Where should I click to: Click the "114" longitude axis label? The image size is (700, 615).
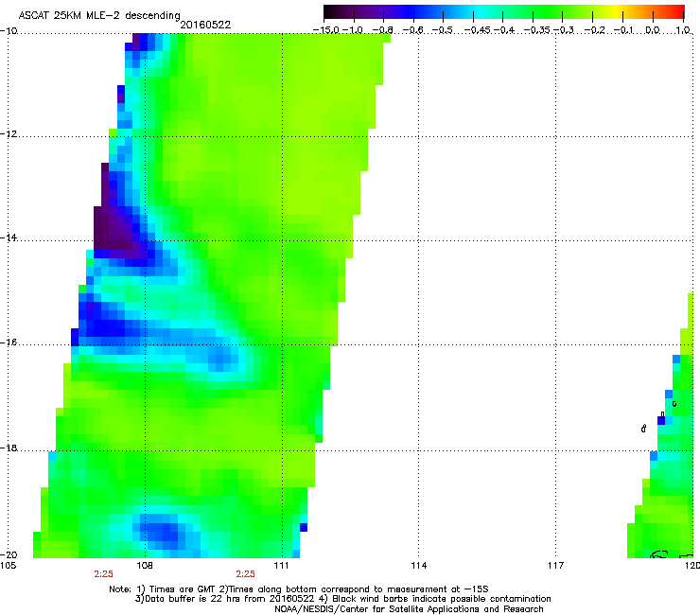tap(418, 566)
